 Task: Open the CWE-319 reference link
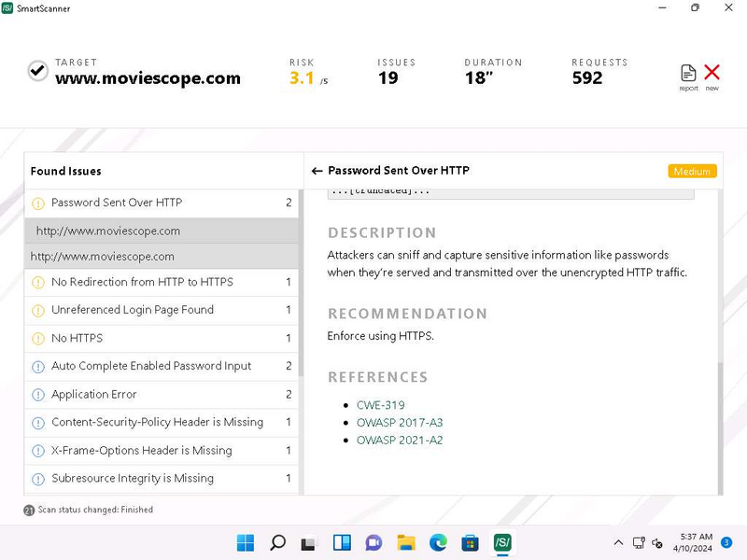(x=380, y=405)
